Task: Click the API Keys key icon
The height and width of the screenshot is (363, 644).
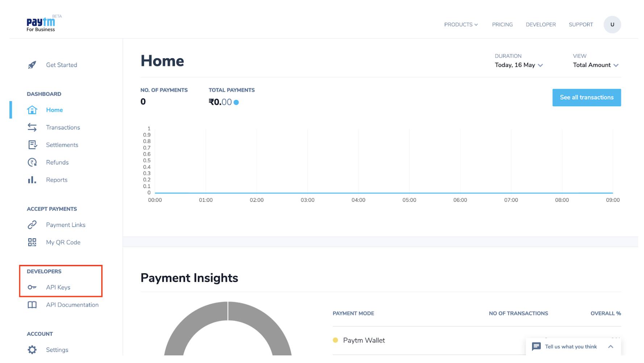Action: tap(32, 287)
